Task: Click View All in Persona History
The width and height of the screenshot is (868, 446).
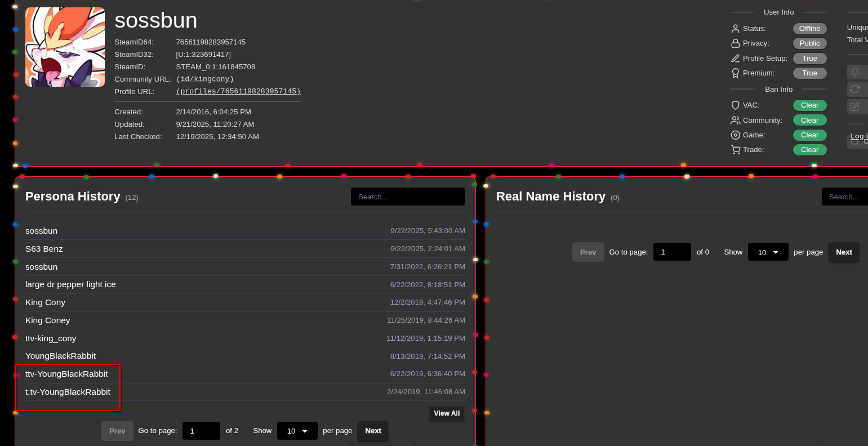Action: [x=447, y=413]
